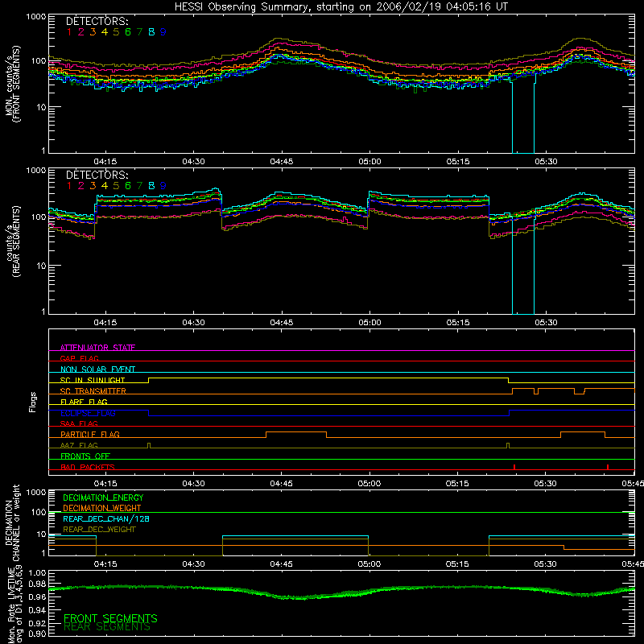Click the FLARE_FLAG label
Image resolution: width=644 pixels, height=644 pixels.
point(84,402)
